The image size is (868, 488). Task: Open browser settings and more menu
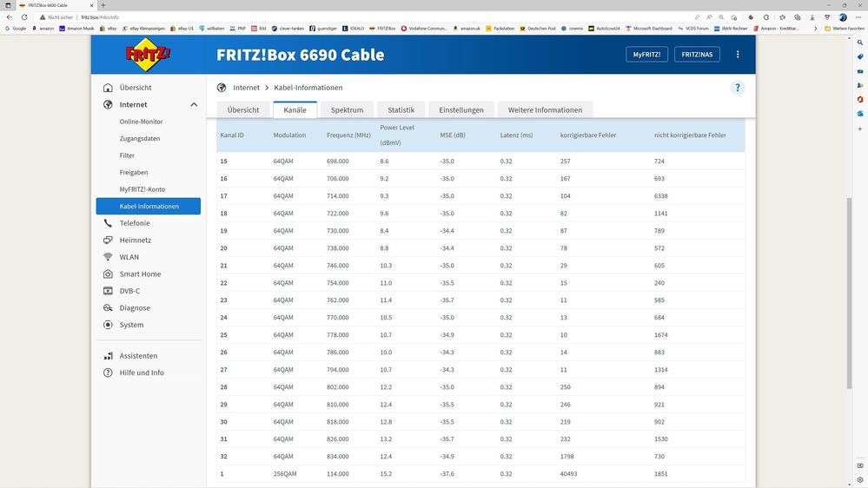click(x=858, y=17)
